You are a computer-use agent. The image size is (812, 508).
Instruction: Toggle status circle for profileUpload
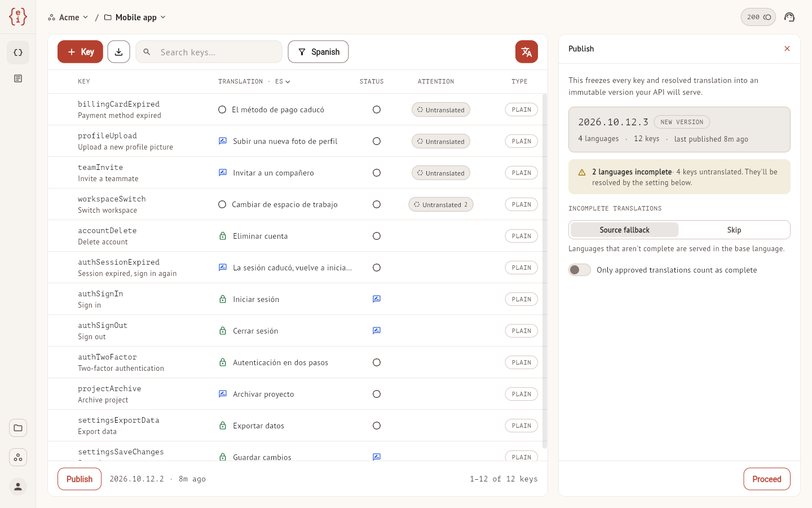[377, 141]
